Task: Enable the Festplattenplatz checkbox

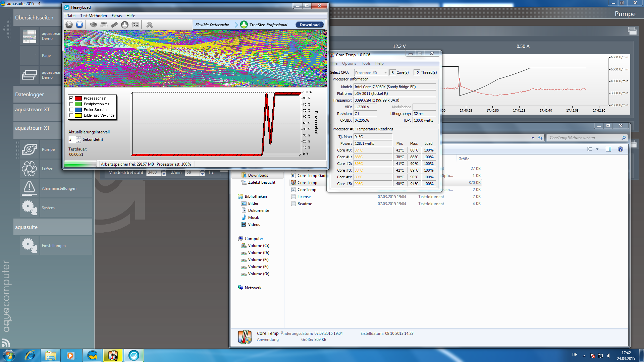Action: coord(71,104)
